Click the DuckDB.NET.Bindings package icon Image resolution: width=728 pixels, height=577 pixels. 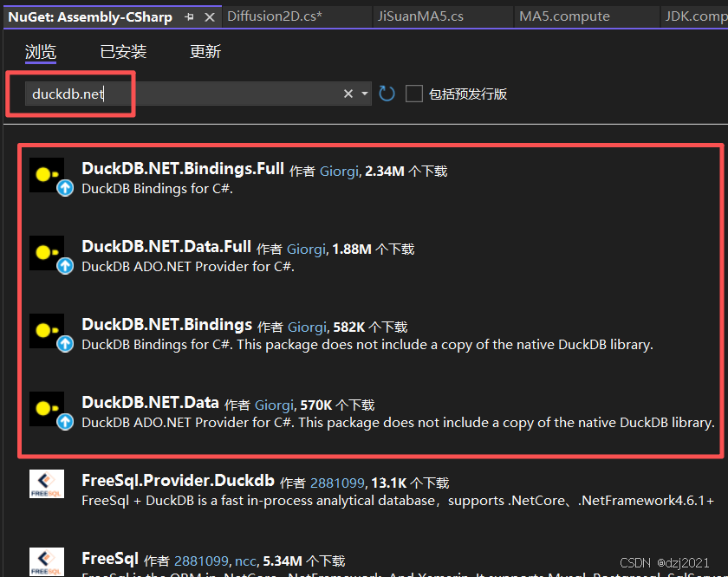(x=47, y=332)
